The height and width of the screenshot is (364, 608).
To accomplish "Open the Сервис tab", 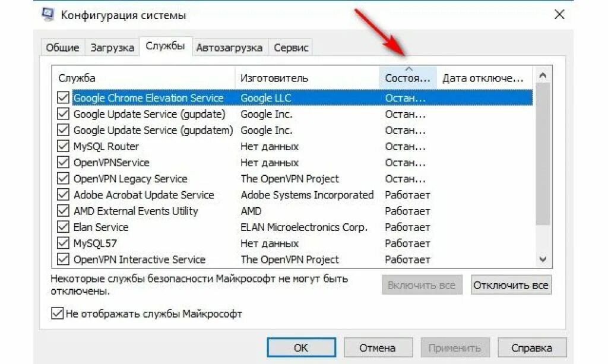I will [x=291, y=48].
